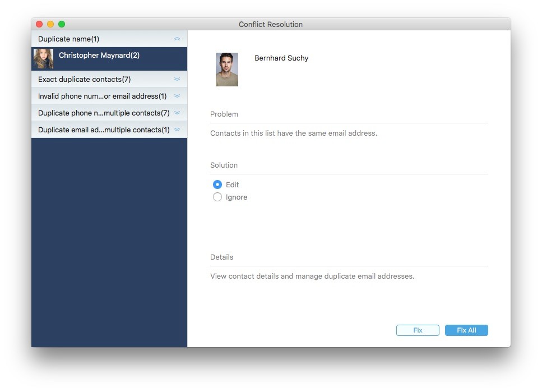
Task: Click Bernhard Suchy's profile photo
Action: coord(227,69)
